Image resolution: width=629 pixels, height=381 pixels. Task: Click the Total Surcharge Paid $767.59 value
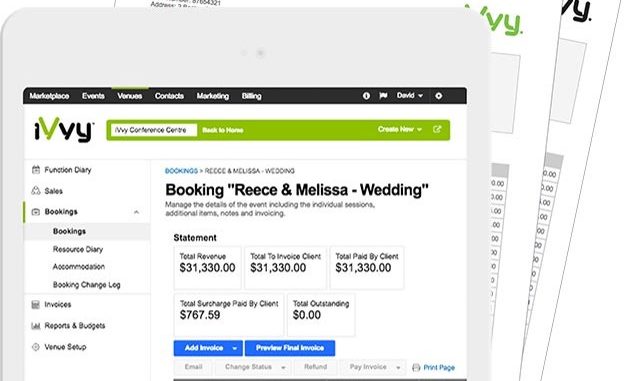coord(200,315)
